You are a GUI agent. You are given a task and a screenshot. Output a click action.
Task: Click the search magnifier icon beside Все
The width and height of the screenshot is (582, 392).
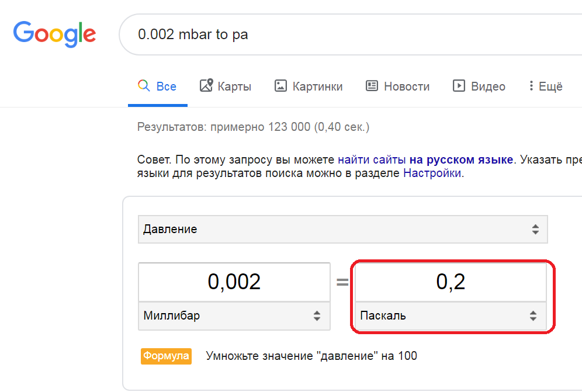coord(143,86)
